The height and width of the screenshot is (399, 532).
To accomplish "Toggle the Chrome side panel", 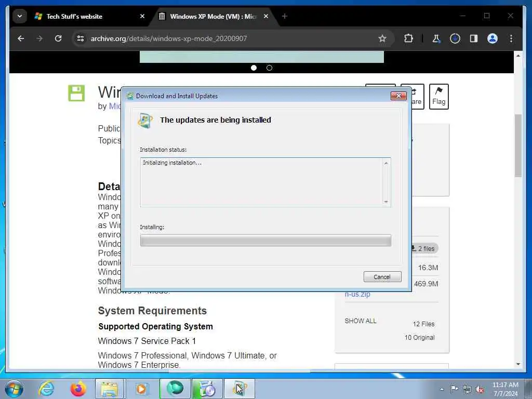I will [474, 38].
